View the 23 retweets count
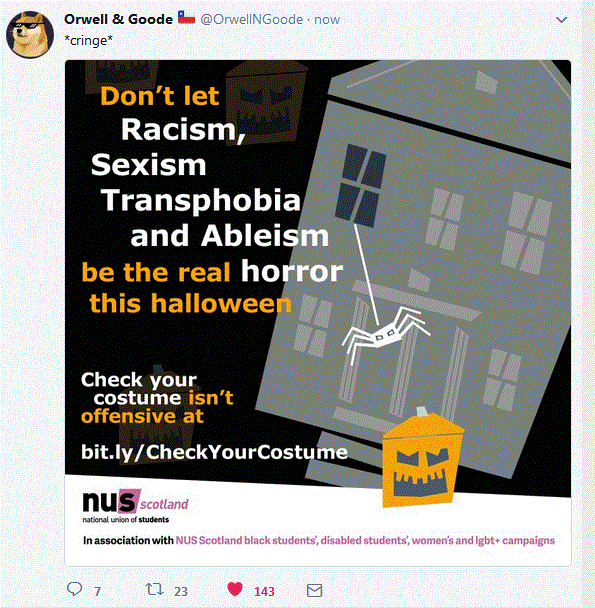595x608 pixels. click(x=181, y=591)
